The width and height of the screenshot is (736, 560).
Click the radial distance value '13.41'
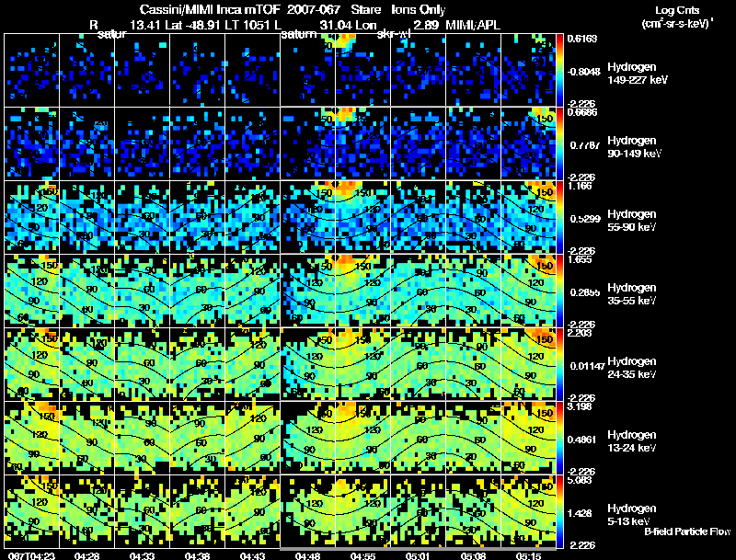click(x=145, y=25)
